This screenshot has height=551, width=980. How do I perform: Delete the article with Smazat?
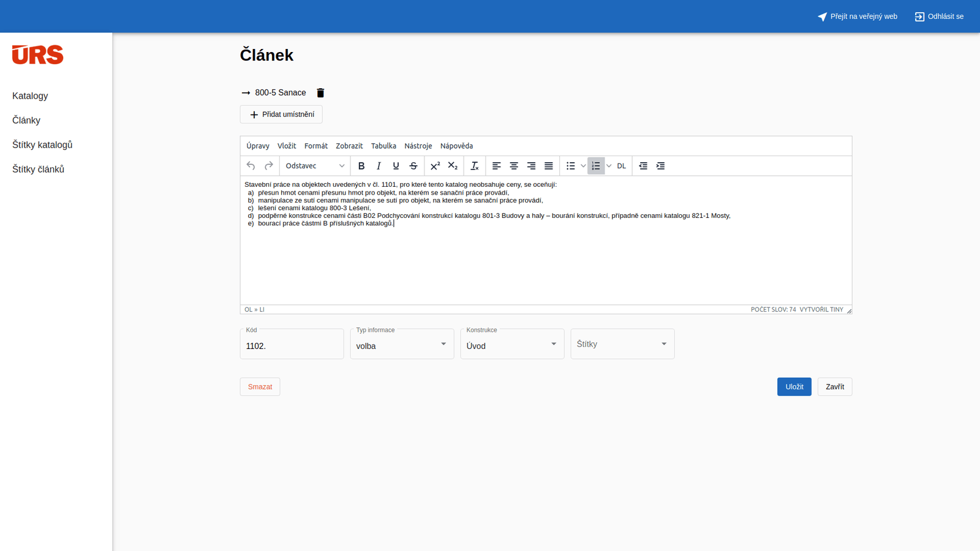(260, 387)
